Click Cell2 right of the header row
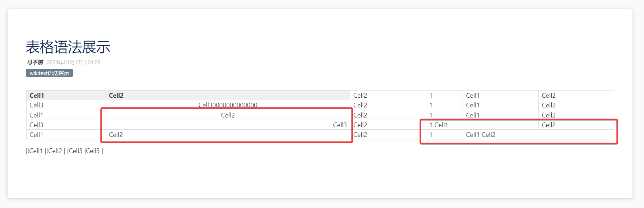 point(388,95)
